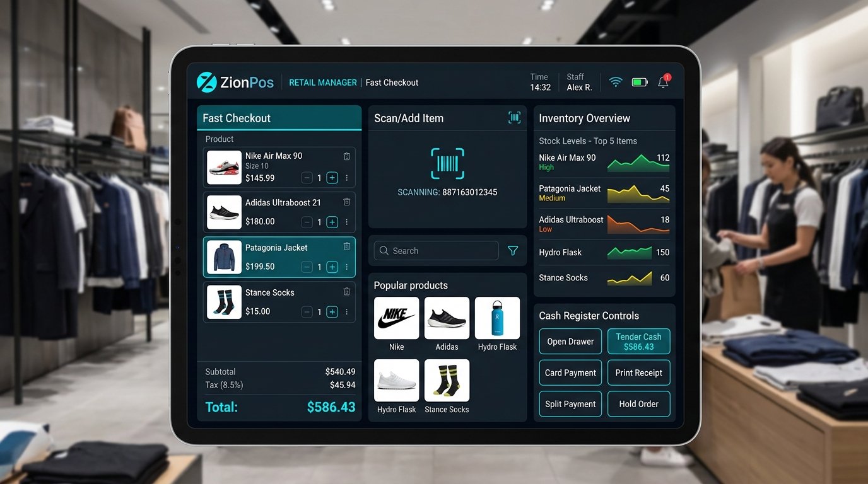The image size is (868, 484).
Task: Choose Card Payment
Action: click(x=570, y=372)
